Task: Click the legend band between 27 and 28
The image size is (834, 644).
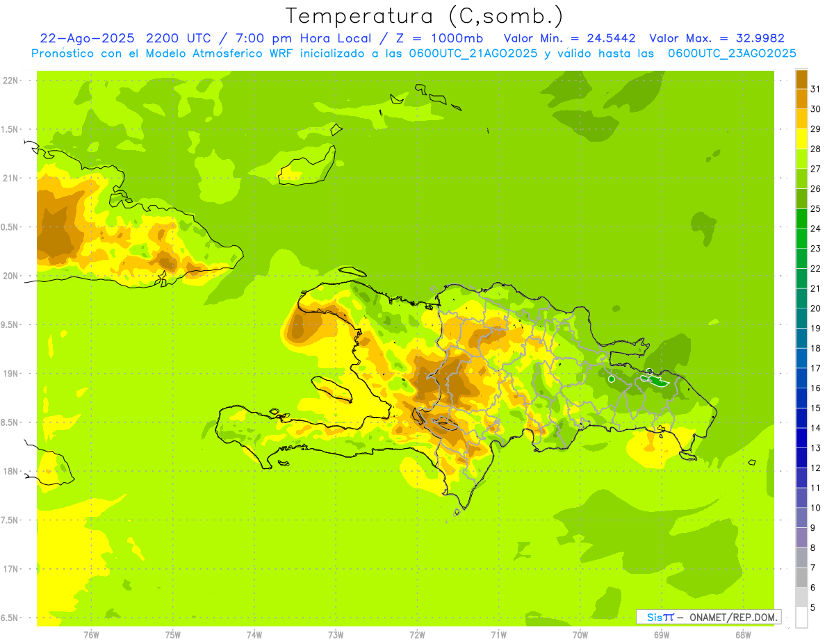Action: click(x=801, y=159)
